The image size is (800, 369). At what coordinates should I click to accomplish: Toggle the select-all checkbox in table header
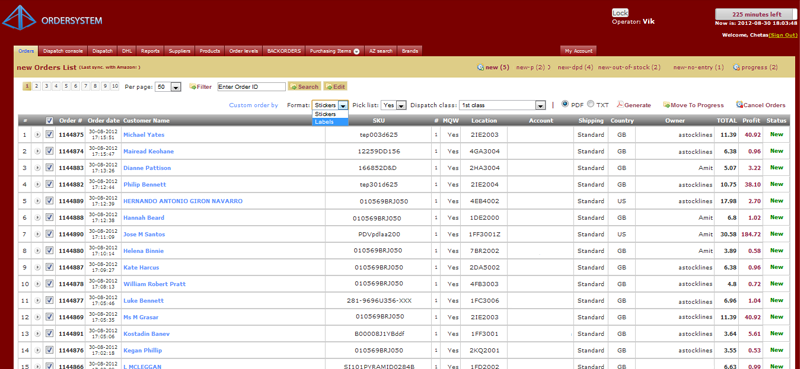(x=49, y=121)
